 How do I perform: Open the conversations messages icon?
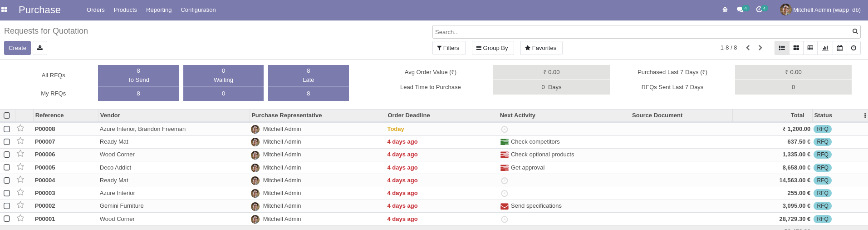(740, 10)
